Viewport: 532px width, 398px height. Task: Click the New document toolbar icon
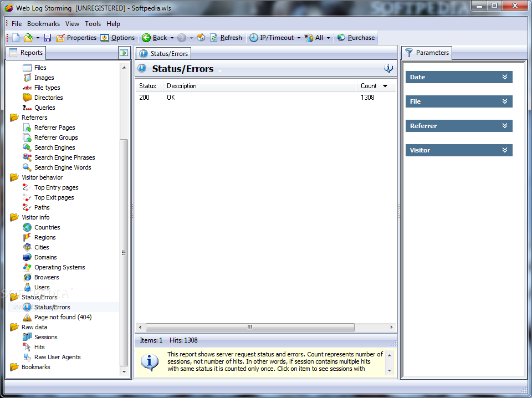[x=16, y=38]
